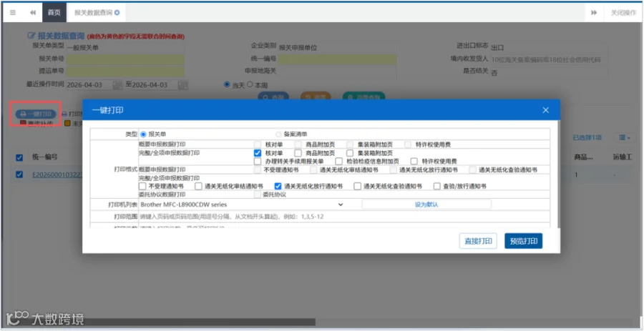Check the 委托协议 checkbox

point(258,195)
